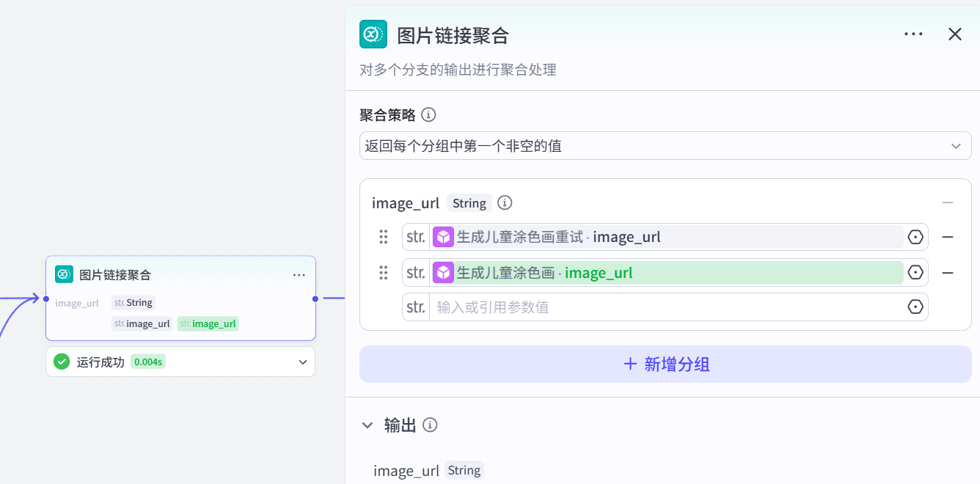Click the str.String tag on the node

point(133,303)
